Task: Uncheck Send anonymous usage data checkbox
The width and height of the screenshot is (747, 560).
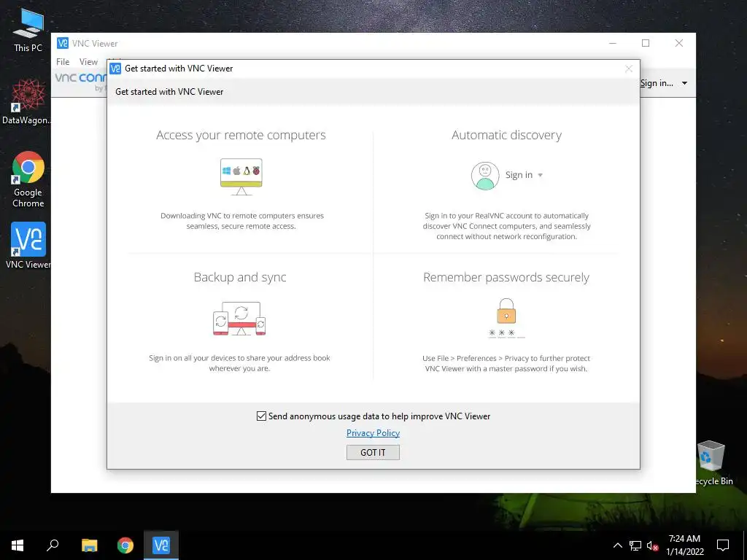Action: click(261, 416)
